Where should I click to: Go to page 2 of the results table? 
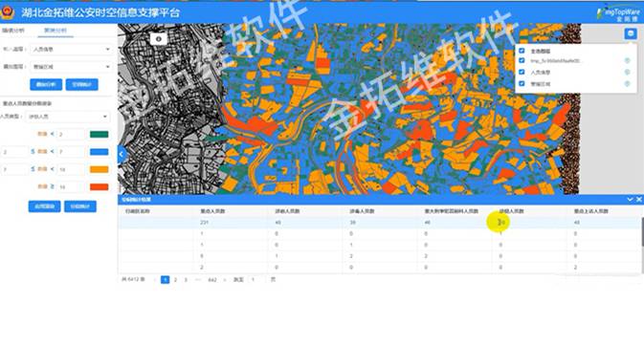tap(175, 280)
